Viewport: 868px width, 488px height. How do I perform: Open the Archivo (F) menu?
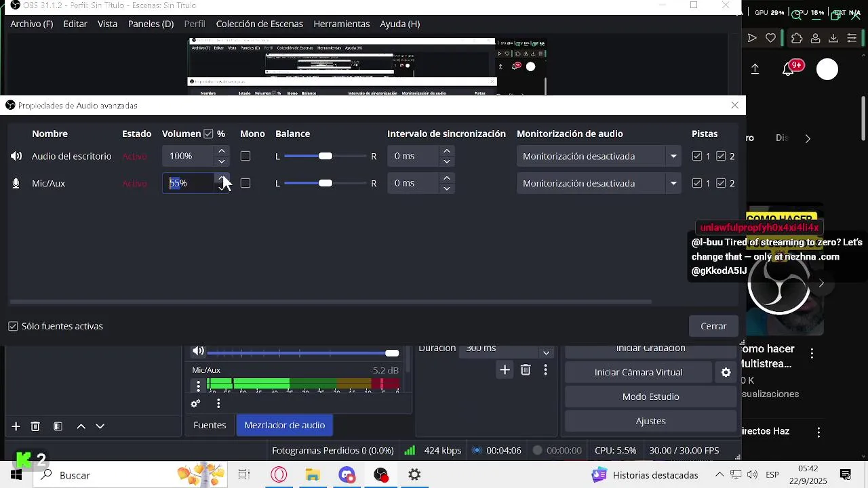[x=32, y=24]
